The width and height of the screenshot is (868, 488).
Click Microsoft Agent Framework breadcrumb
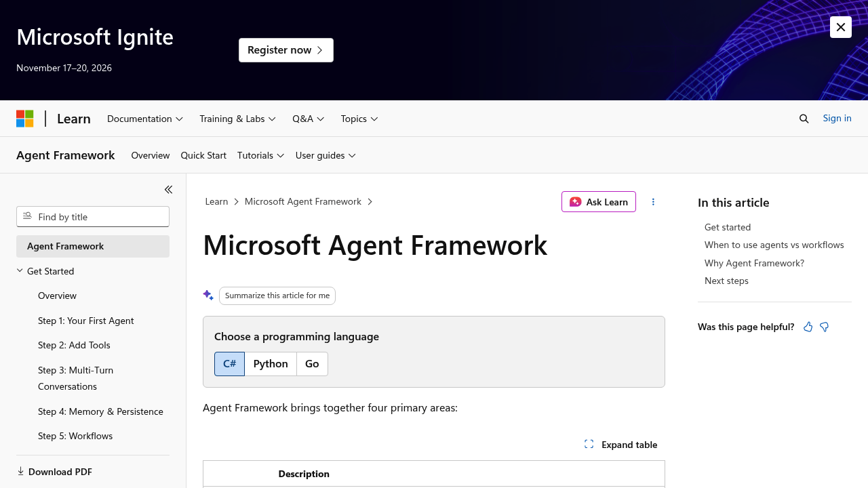pyautogui.click(x=303, y=201)
